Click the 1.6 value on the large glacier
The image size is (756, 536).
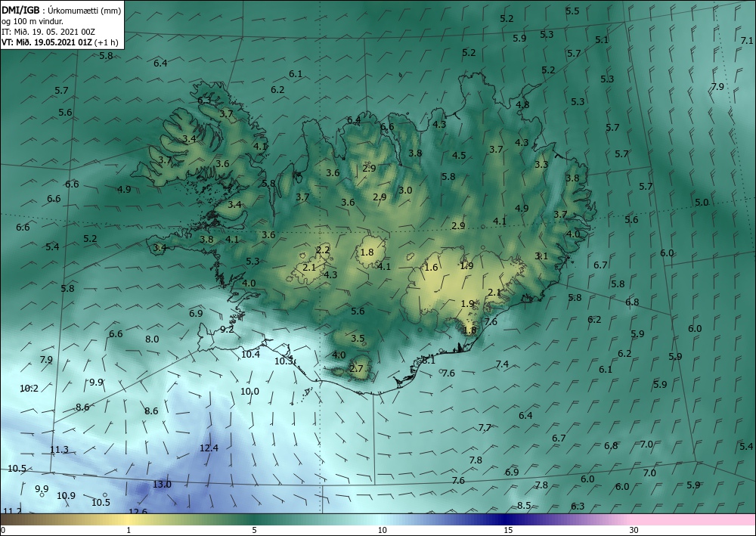tap(431, 267)
